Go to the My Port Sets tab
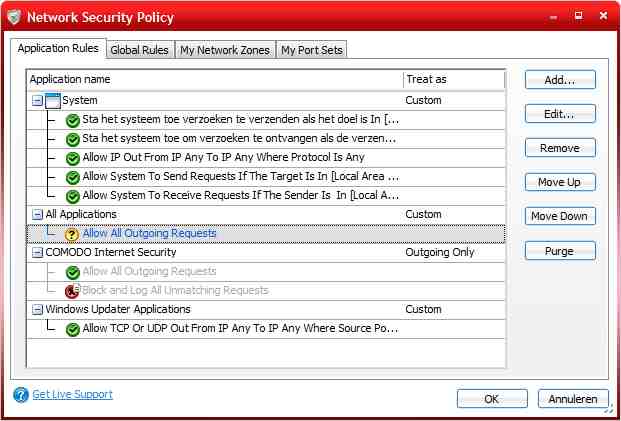The height and width of the screenshot is (421, 621). tap(311, 50)
